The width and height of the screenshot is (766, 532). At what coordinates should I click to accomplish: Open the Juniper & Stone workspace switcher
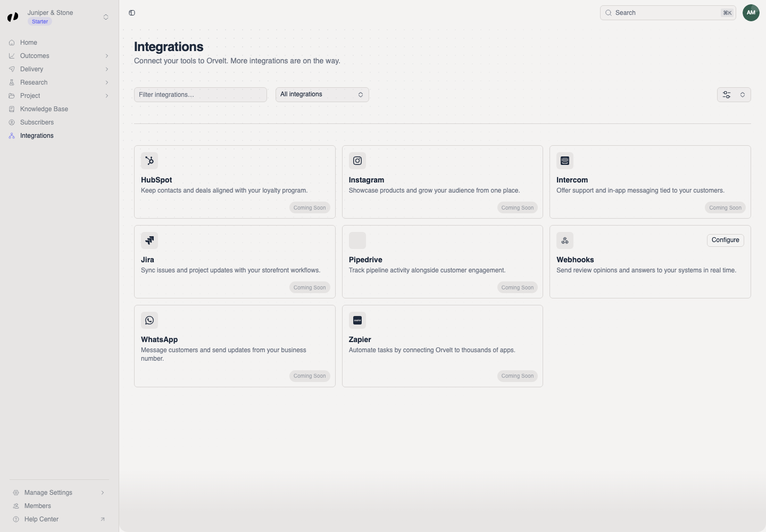[59, 17]
